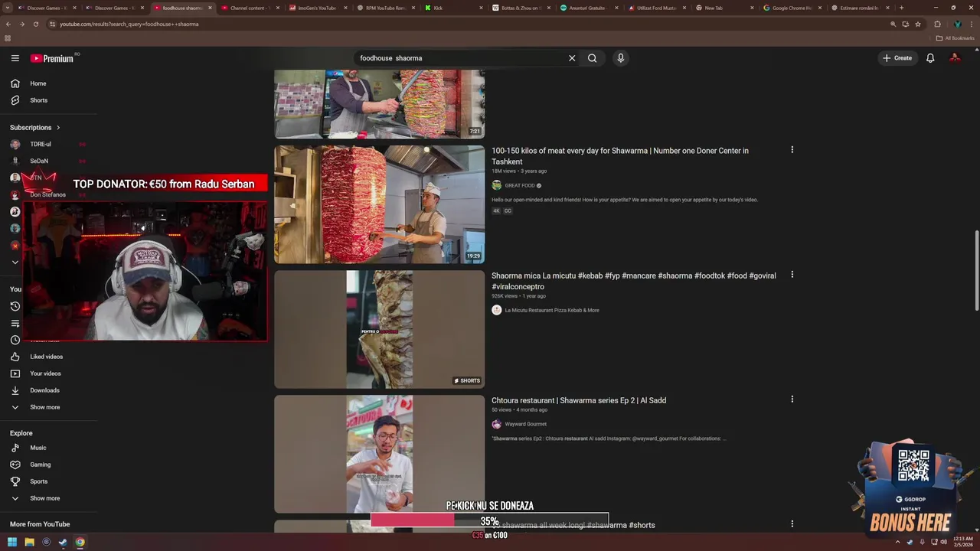The width and height of the screenshot is (980, 551).
Task: Switch to the RPM YouTube tab
Action: coord(385,8)
